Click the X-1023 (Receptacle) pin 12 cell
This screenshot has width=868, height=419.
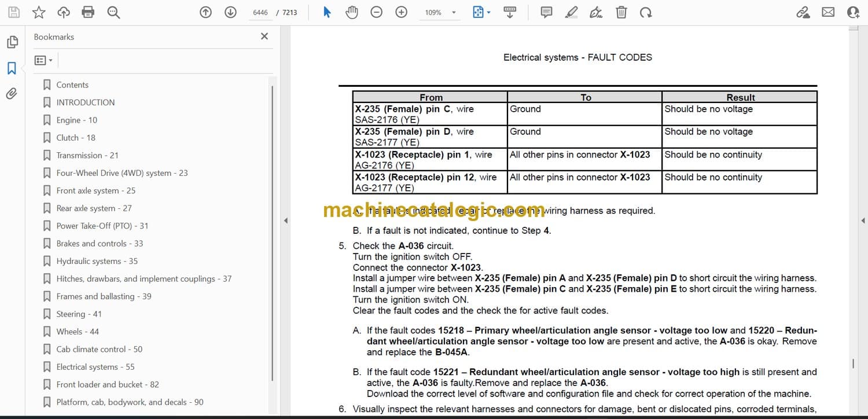click(431, 182)
